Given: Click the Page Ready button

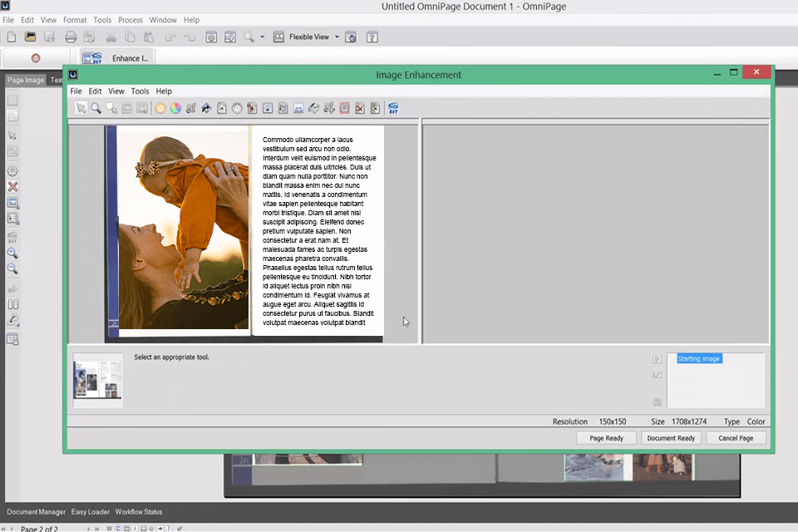Looking at the screenshot, I should point(606,438).
